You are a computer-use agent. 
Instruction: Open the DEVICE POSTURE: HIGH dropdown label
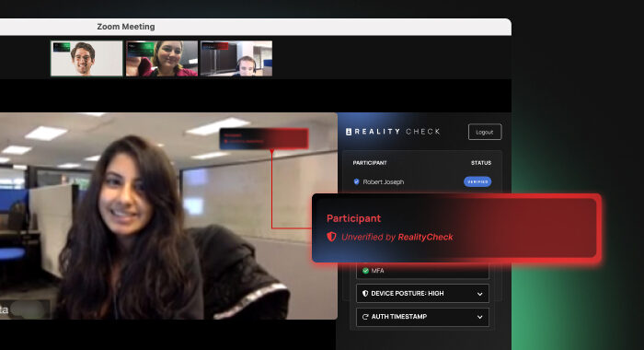pyautogui.click(x=407, y=294)
